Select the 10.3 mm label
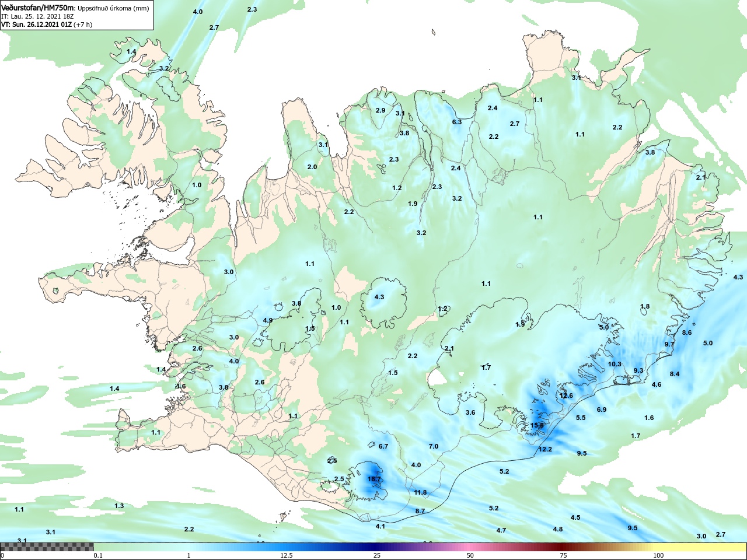Image resolution: width=747 pixels, height=560 pixels. (x=615, y=365)
